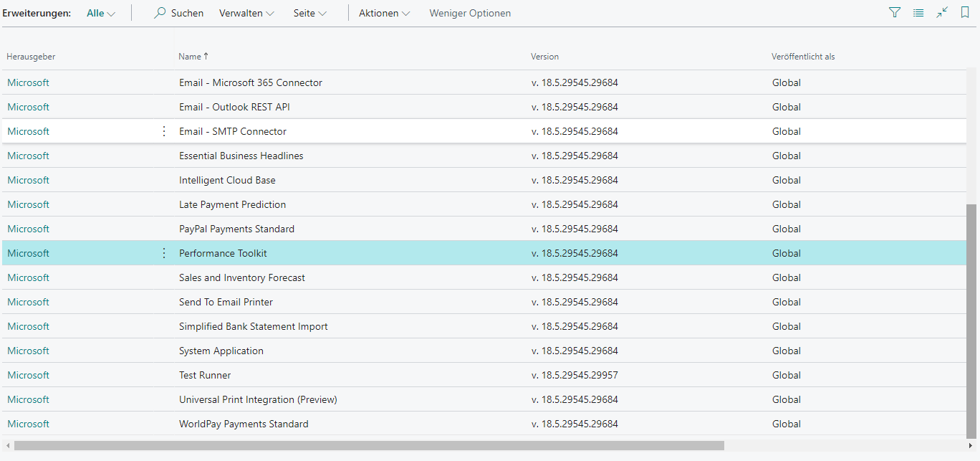
Task: Open the Alle filter dropdown
Action: (x=101, y=13)
